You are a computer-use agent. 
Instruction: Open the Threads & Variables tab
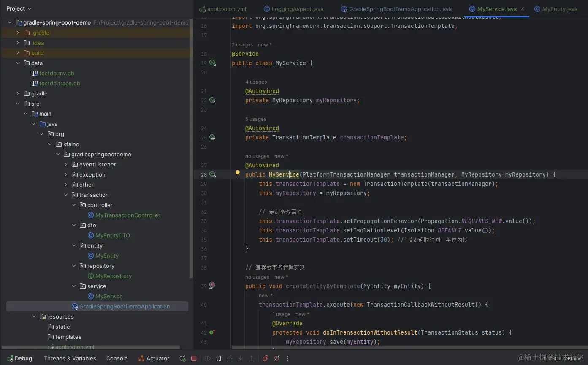[x=70, y=358]
